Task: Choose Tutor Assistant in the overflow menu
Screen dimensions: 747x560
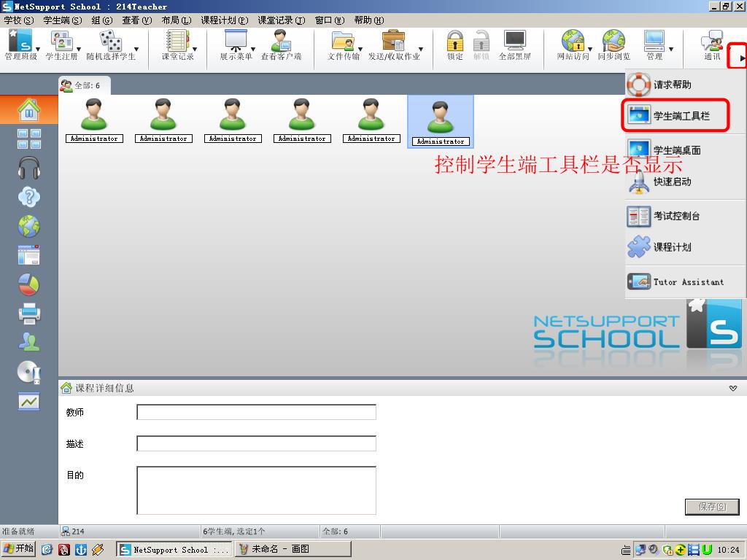Action: (685, 282)
